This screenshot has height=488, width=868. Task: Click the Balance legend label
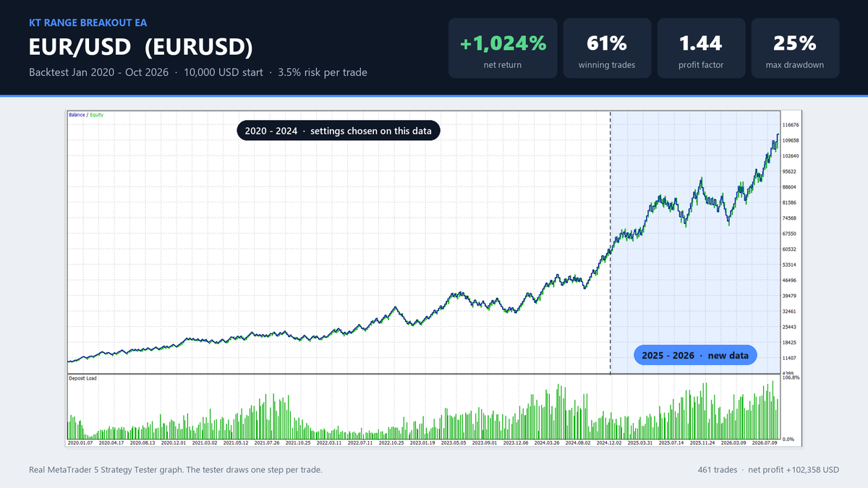pos(77,115)
